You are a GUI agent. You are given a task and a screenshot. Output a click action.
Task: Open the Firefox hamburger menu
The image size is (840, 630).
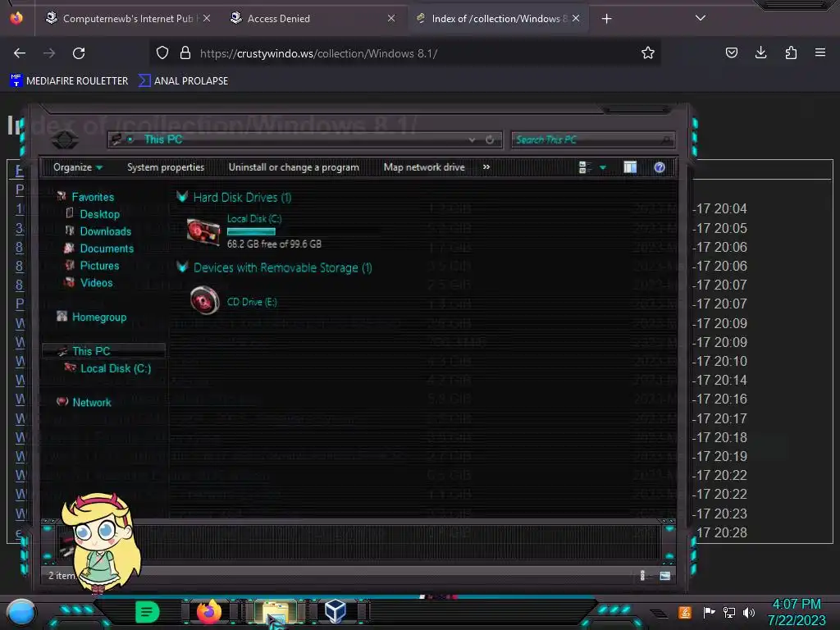(x=819, y=52)
